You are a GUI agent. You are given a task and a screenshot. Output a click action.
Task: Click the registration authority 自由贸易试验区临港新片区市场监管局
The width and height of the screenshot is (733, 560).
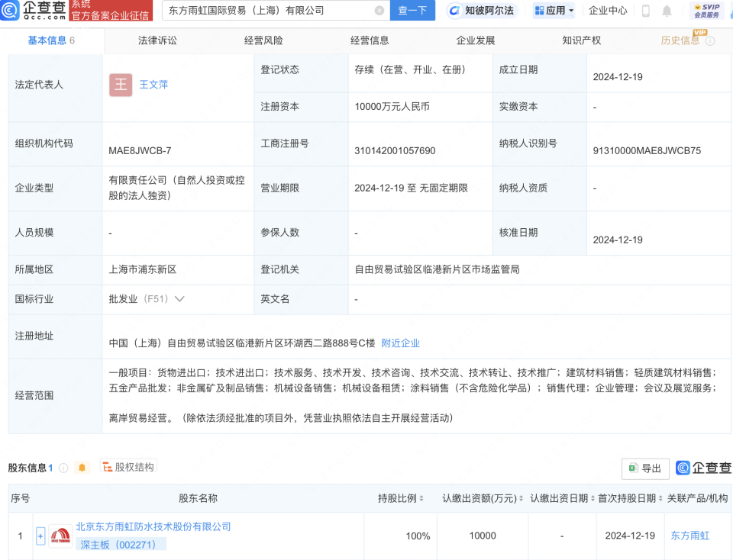[437, 269]
